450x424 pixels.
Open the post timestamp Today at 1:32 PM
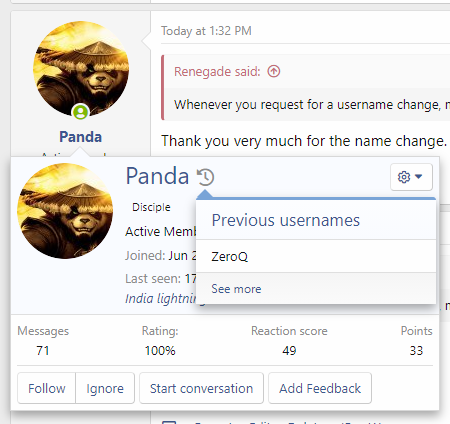[x=206, y=31]
